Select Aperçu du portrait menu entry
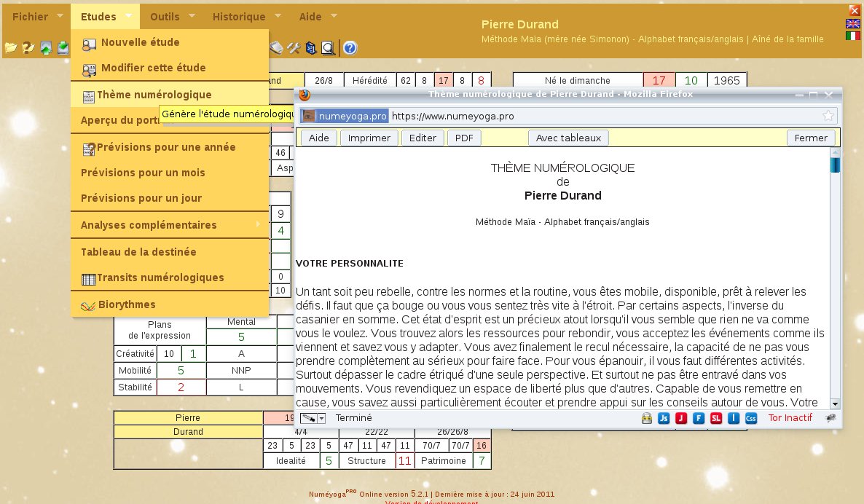Viewport: 864px width, 504px height. coord(170,120)
